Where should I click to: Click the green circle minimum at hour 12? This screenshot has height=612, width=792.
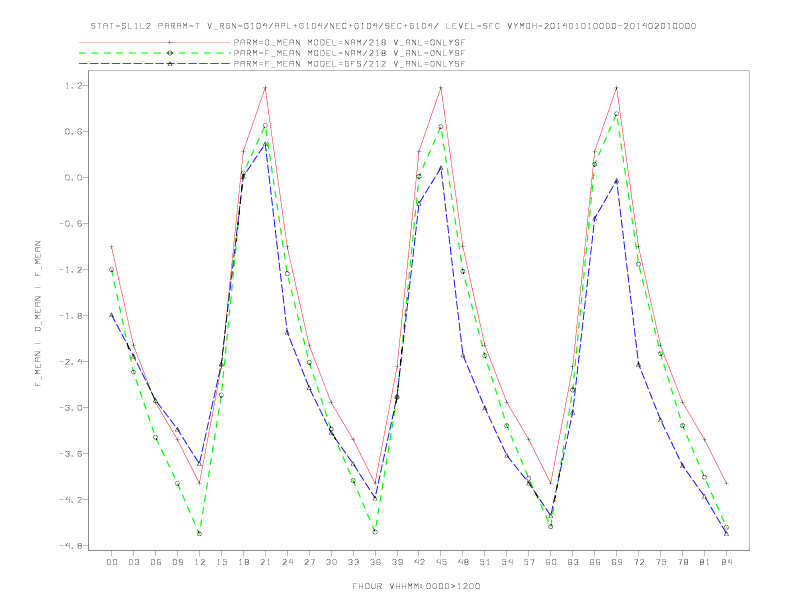click(x=200, y=533)
